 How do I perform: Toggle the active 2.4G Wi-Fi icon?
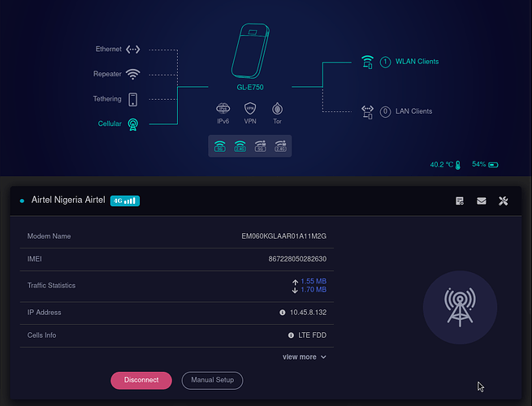click(240, 146)
